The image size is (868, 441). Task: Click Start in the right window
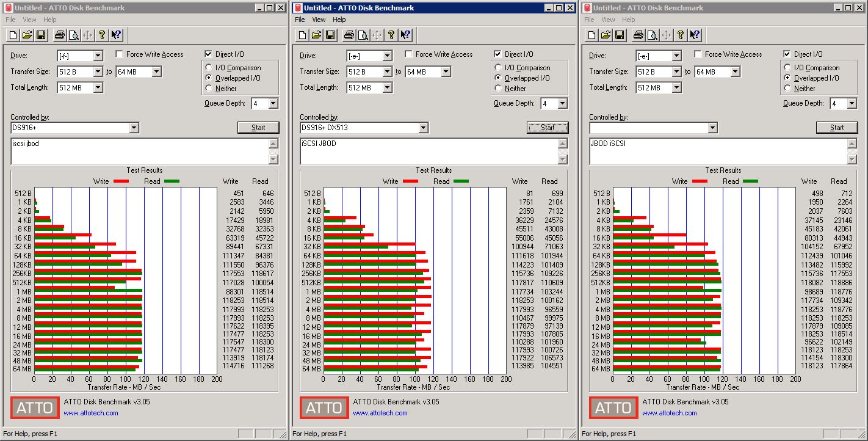click(x=837, y=128)
